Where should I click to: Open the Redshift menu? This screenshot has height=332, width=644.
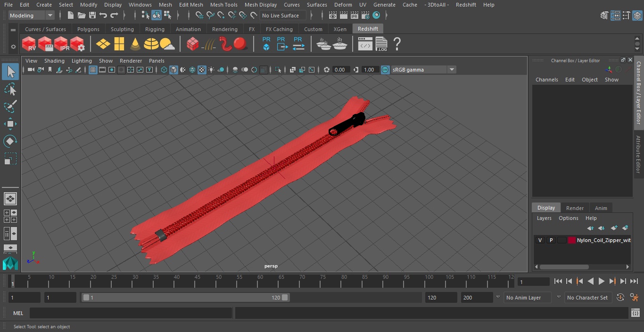466,5
